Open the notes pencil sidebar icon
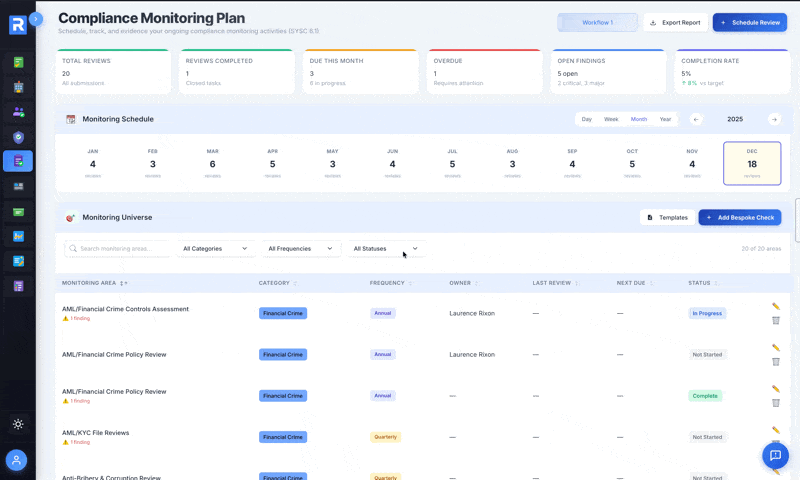The width and height of the screenshot is (800, 480). (18, 261)
